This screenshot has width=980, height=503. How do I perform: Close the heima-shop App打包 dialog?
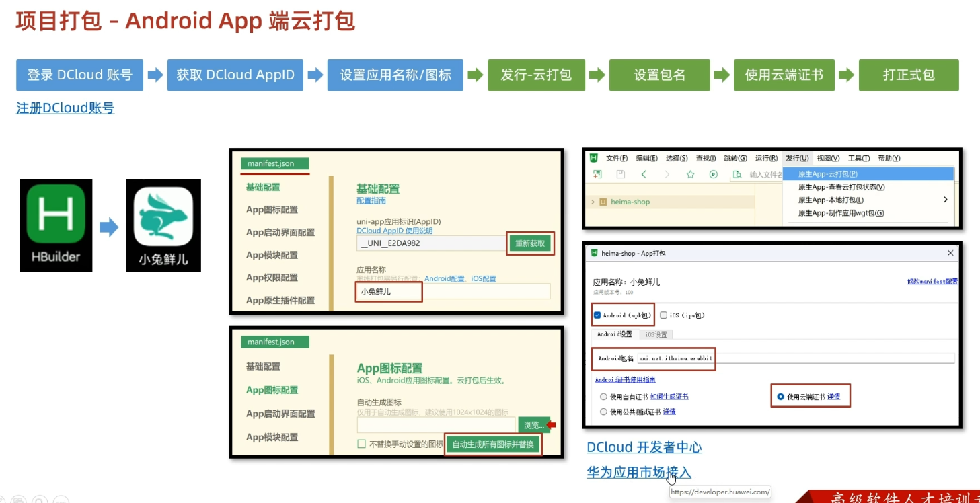pos(950,253)
